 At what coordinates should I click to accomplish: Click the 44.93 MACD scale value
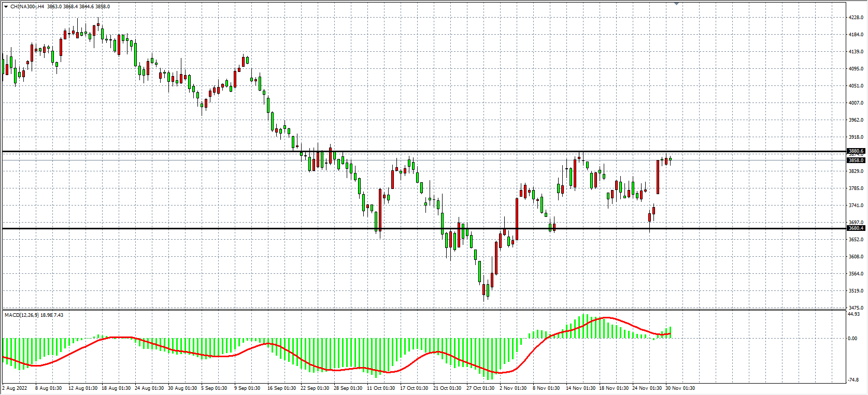[x=853, y=314]
